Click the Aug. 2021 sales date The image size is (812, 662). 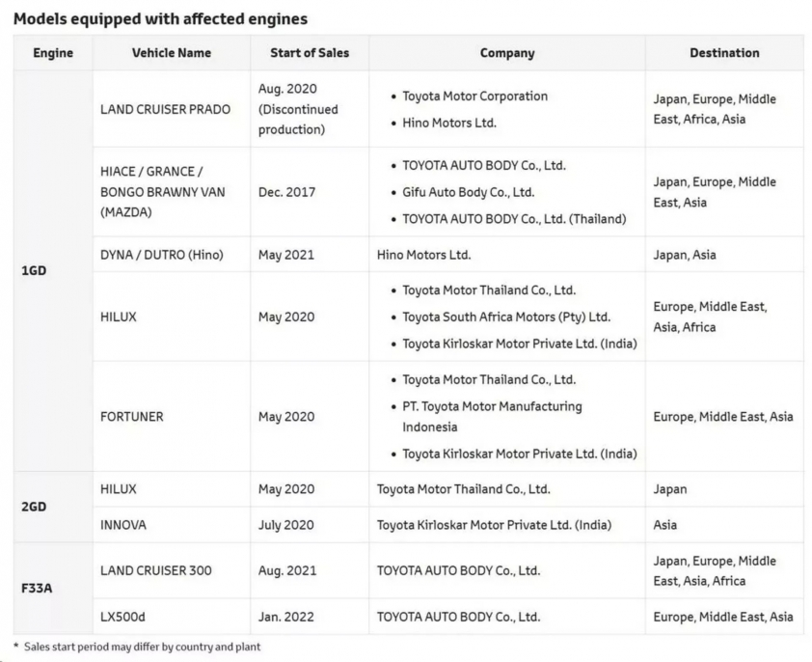click(x=287, y=570)
